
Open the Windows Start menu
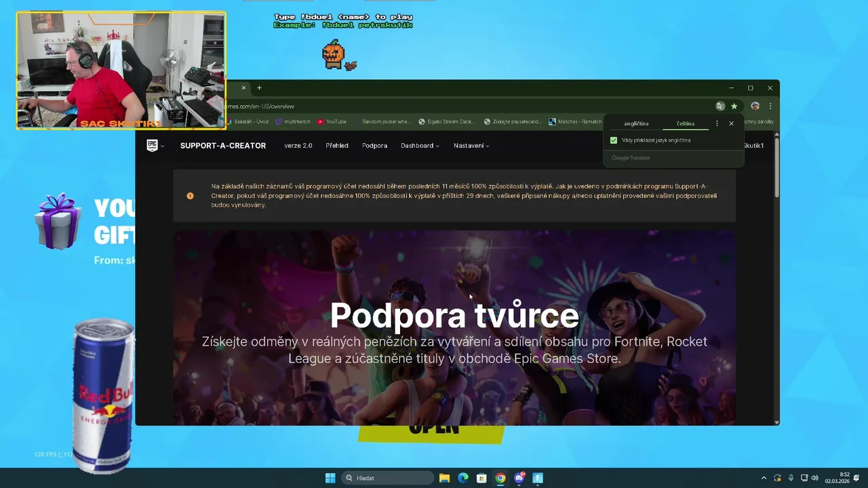(330, 478)
